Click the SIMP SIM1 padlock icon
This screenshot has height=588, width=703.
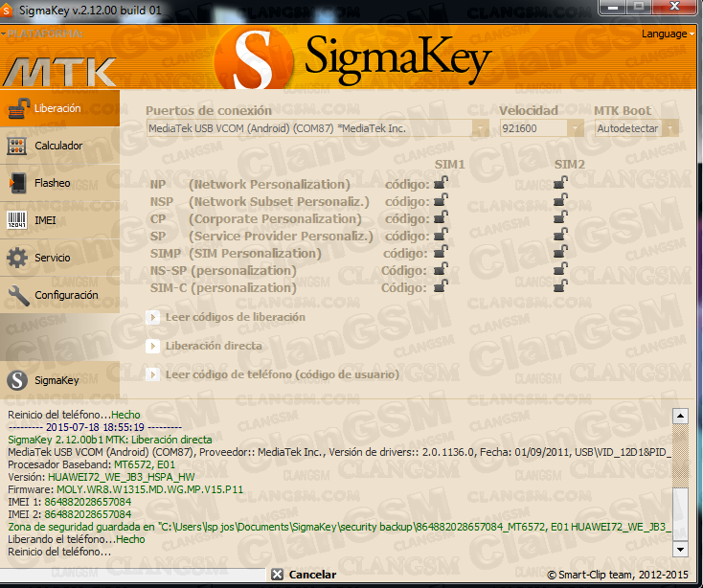(x=441, y=252)
